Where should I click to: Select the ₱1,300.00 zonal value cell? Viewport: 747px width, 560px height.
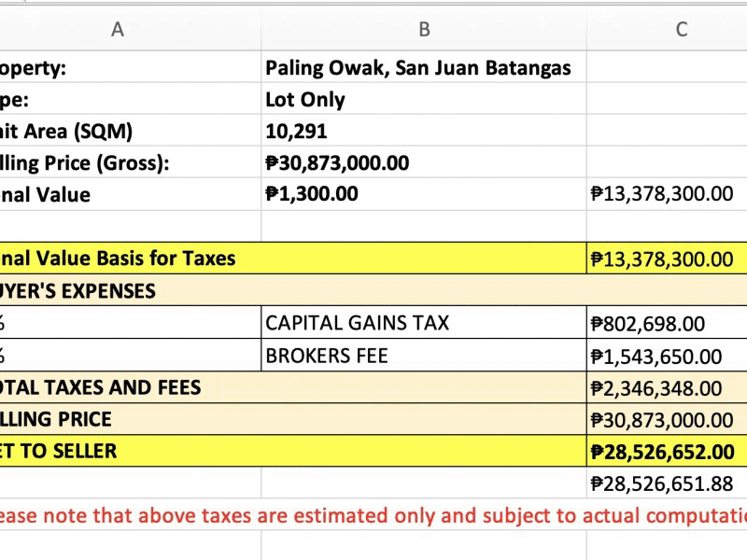pyautogui.click(x=312, y=194)
